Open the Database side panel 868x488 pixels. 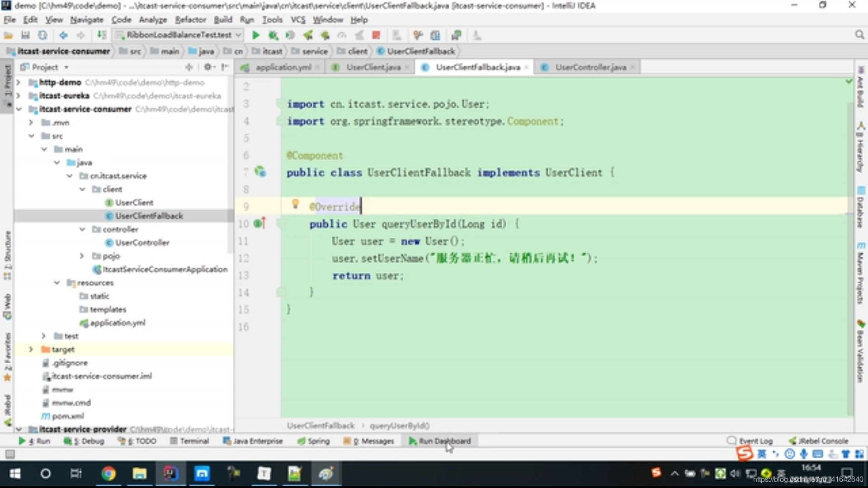point(861,207)
